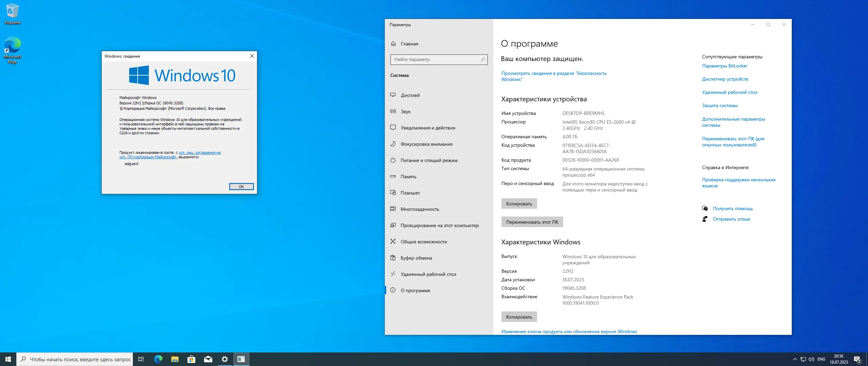Screen dimensions: 868x366
Task: Click the Переименовать этот ПК button
Action: point(532,222)
